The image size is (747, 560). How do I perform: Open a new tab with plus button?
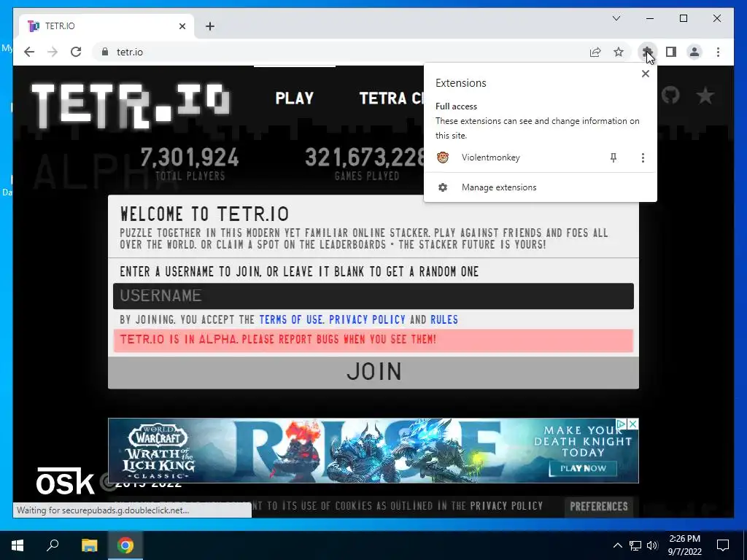pos(210,26)
